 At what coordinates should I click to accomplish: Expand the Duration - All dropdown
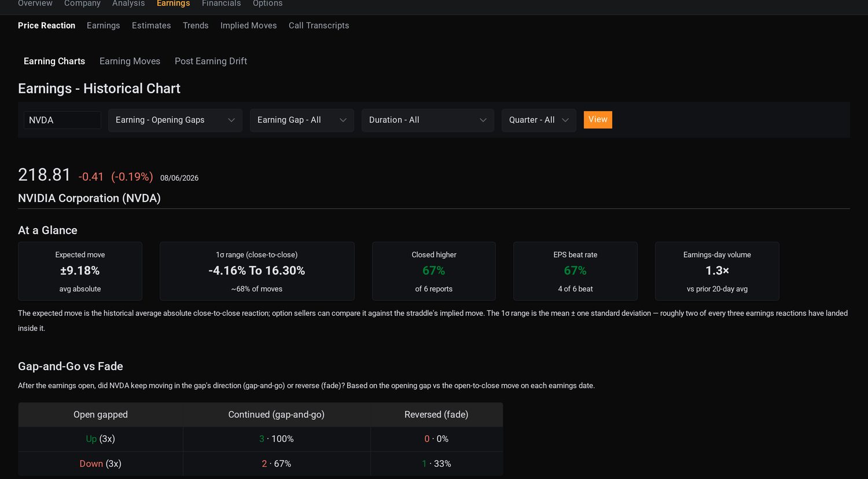[428, 120]
